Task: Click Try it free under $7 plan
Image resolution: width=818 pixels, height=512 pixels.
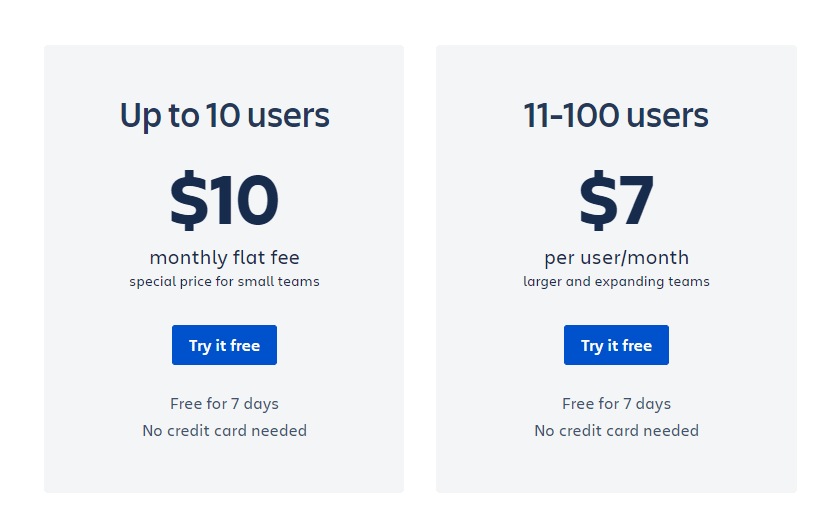Action: [x=616, y=345]
